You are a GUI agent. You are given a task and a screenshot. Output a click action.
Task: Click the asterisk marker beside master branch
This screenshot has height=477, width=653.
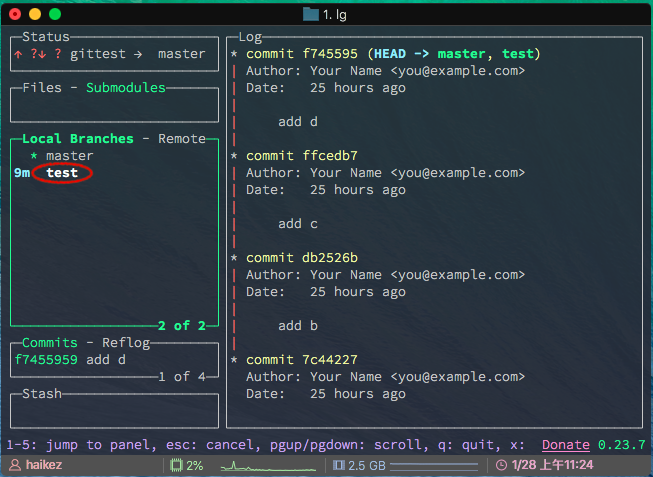[34, 156]
